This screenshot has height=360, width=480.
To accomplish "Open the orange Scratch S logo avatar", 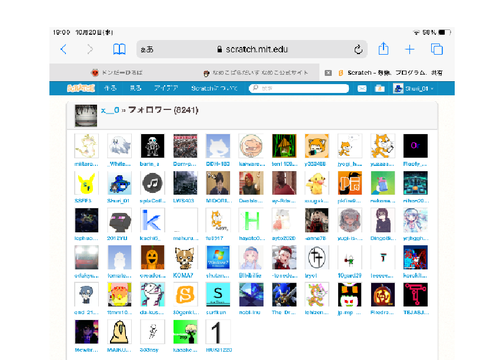I will point(185,295).
